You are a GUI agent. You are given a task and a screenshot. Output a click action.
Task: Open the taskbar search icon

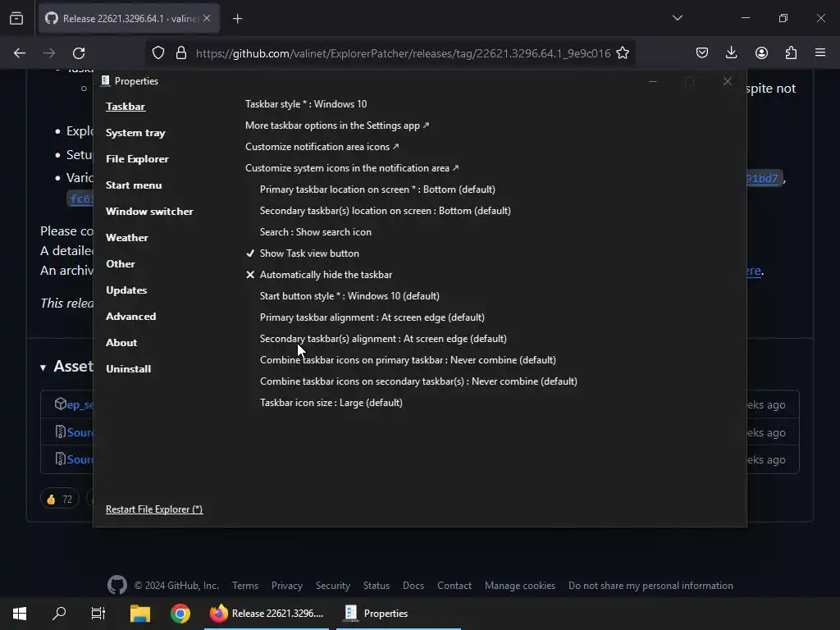pyautogui.click(x=59, y=614)
